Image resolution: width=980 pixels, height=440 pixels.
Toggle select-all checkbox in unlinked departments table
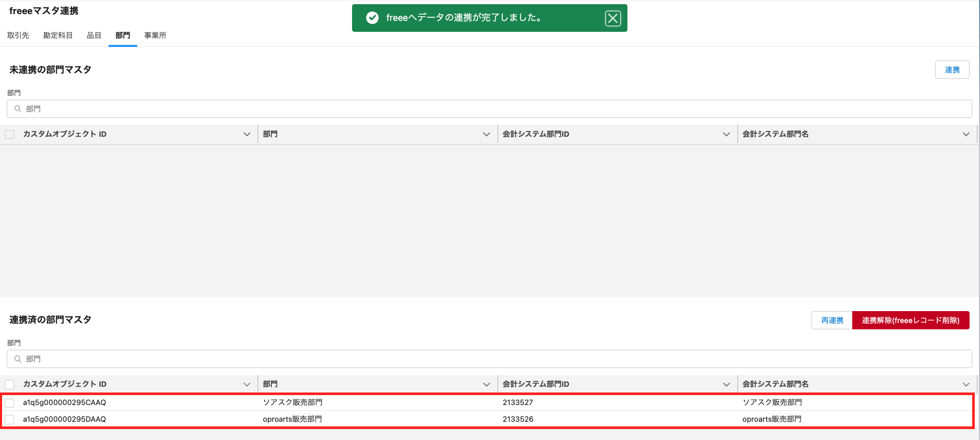point(9,135)
